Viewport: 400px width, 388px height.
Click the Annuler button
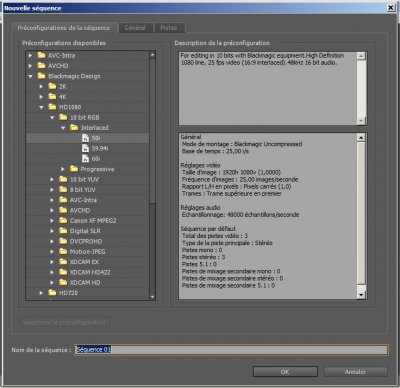coord(355,371)
